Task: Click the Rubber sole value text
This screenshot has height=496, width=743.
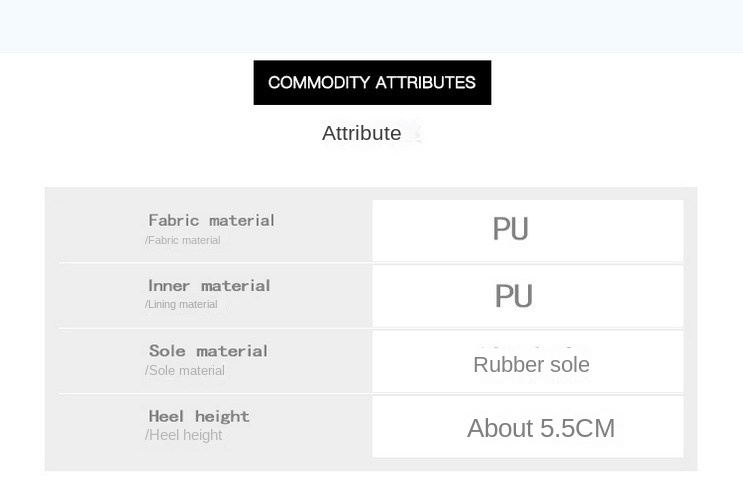Action: click(x=531, y=364)
